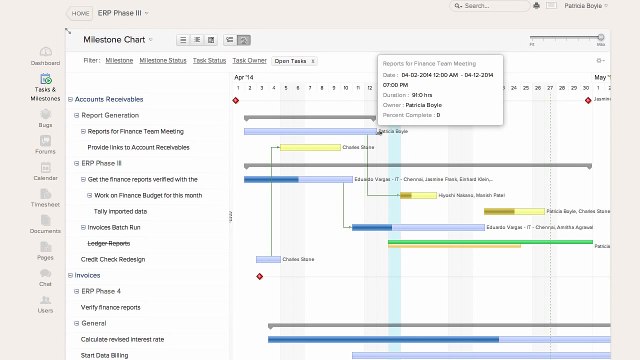Select the yellow Provide links Gantt bar

point(310,147)
